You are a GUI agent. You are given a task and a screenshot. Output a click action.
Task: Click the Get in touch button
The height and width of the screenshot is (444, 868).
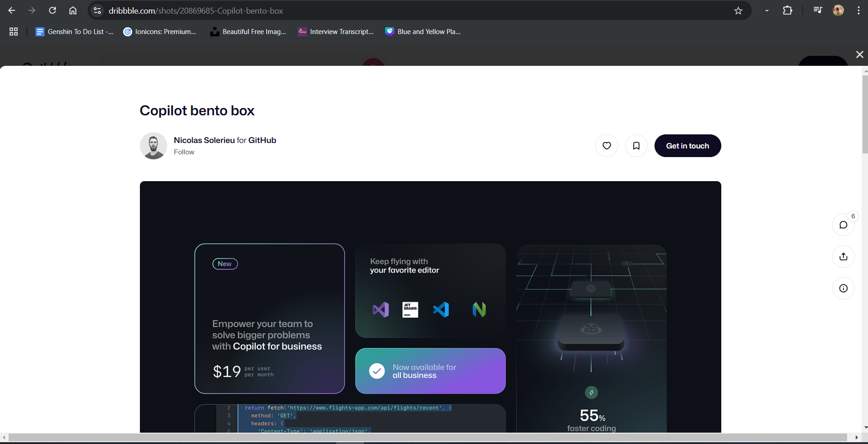(687, 146)
